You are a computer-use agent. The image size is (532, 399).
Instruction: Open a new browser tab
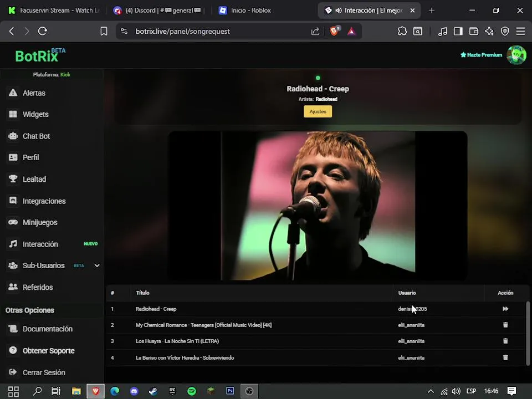point(431,11)
